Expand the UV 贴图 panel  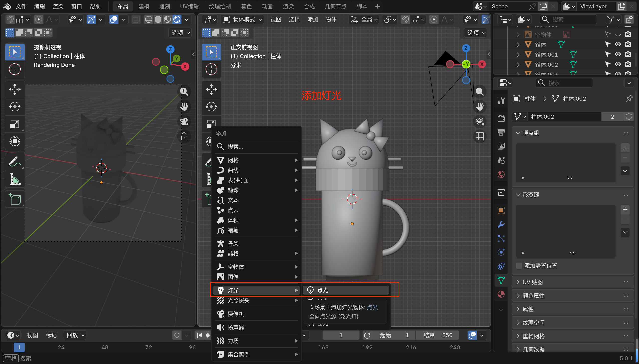pyautogui.click(x=533, y=282)
